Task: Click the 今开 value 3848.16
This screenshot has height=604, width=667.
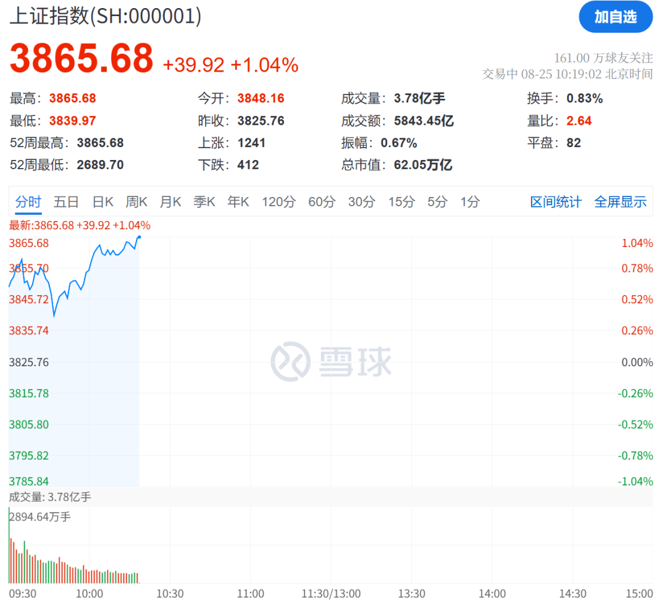Action: 261,98
